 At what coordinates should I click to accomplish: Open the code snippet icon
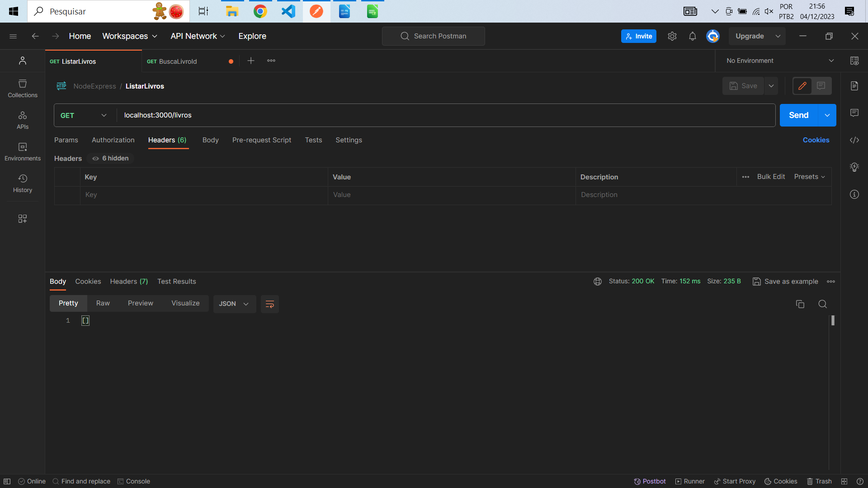tap(854, 140)
